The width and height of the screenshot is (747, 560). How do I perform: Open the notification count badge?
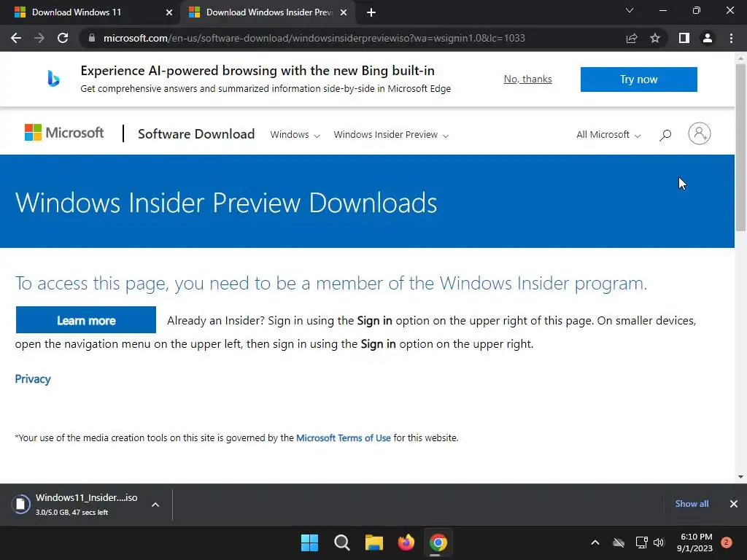coord(727,542)
